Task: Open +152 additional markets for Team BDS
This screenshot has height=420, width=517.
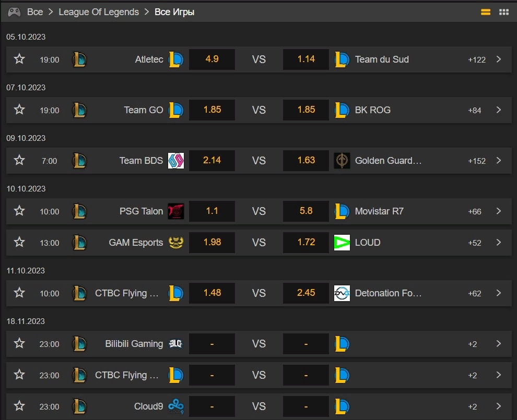Action: 477,161
